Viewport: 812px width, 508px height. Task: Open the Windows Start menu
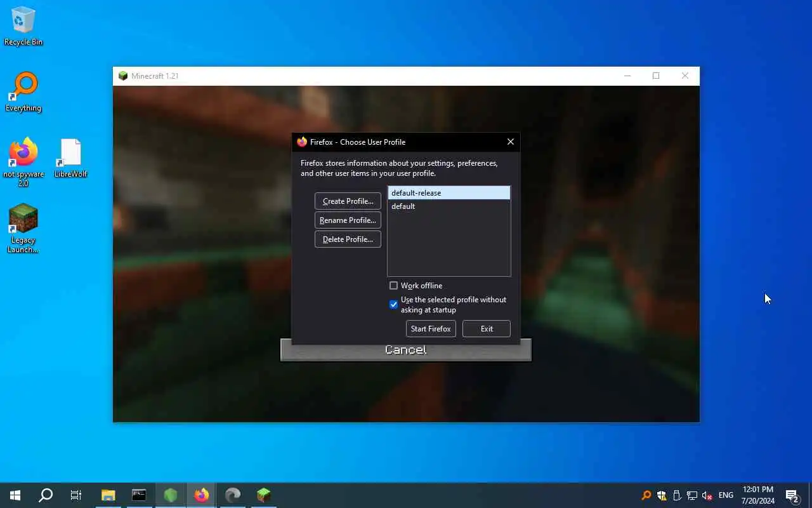tap(15, 495)
